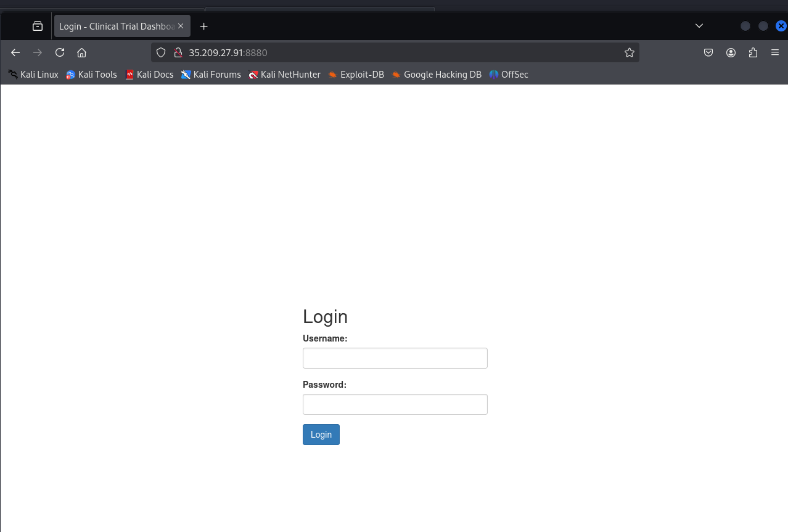Viewport: 788px width, 532px height.
Task: Open the Exploit-DB bookmark
Action: 356,75
